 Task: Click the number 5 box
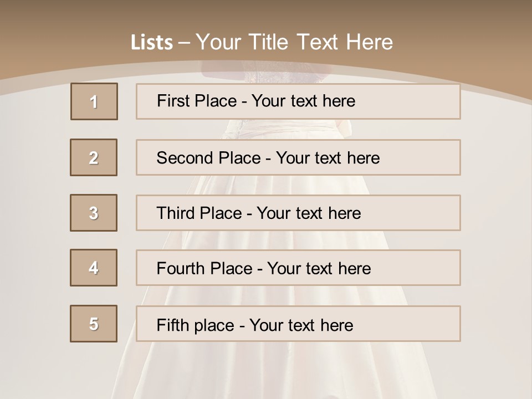click(94, 324)
